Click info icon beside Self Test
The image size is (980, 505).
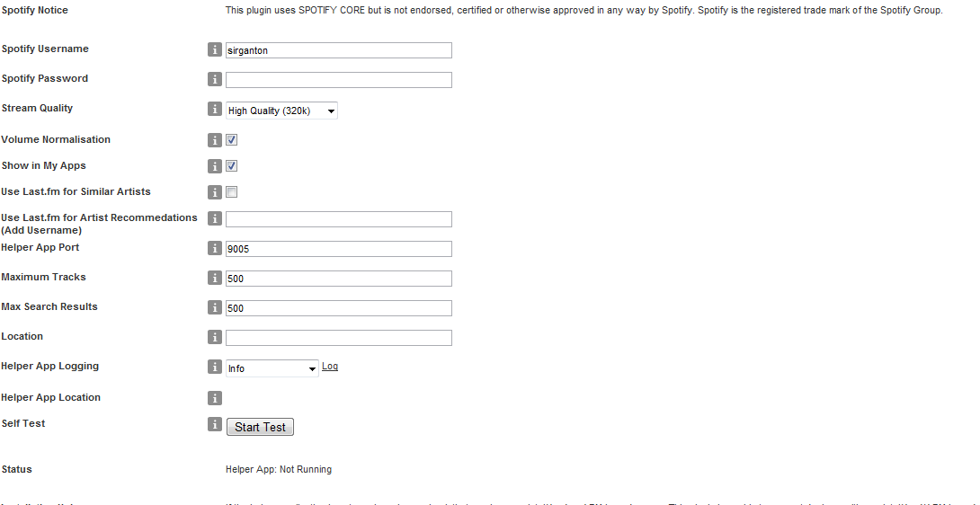[x=215, y=424]
